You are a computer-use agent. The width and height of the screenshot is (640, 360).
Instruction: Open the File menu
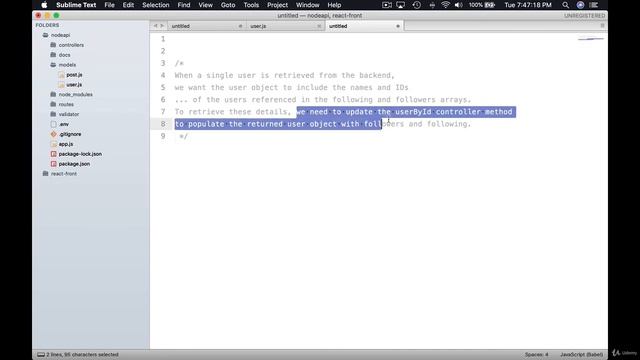coord(109,5)
